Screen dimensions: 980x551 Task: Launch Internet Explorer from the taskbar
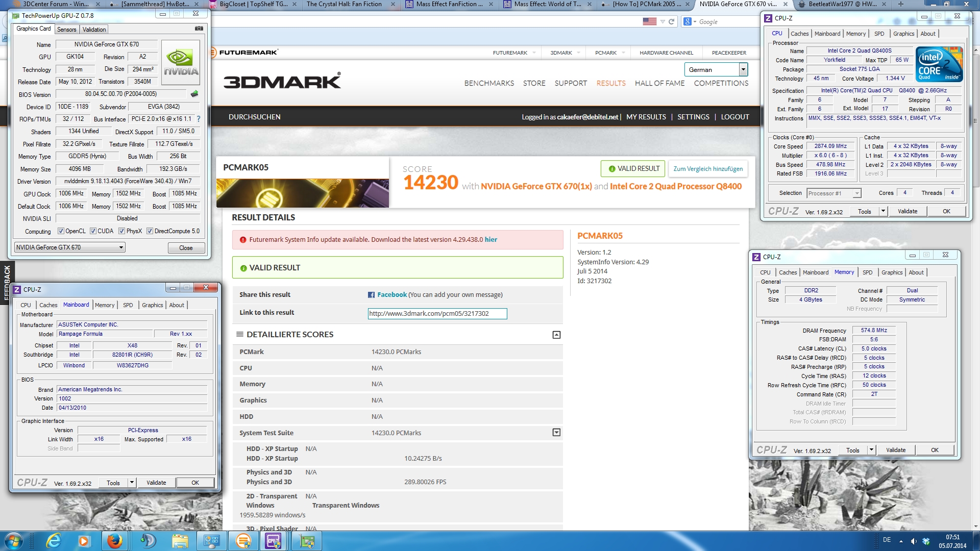(x=53, y=541)
